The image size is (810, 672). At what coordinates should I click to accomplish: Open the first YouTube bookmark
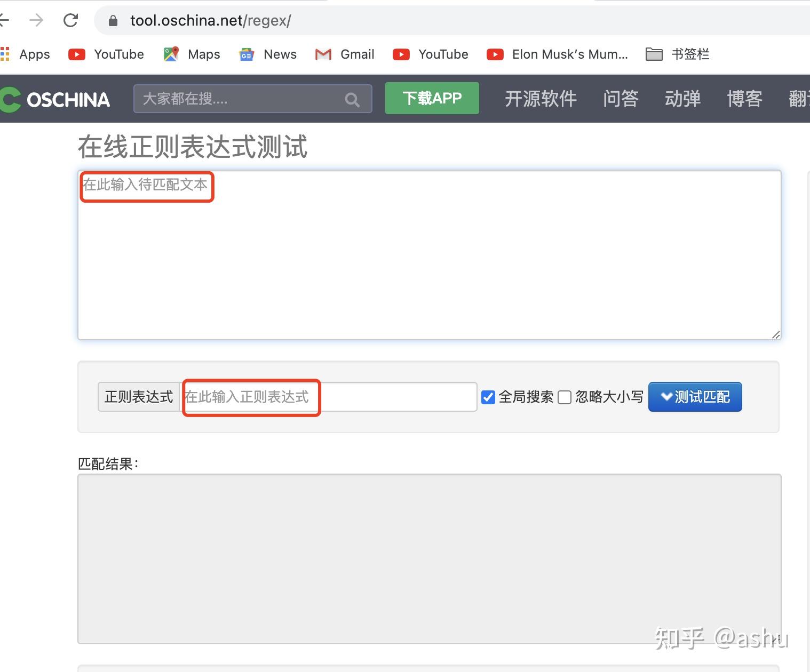[x=106, y=54]
